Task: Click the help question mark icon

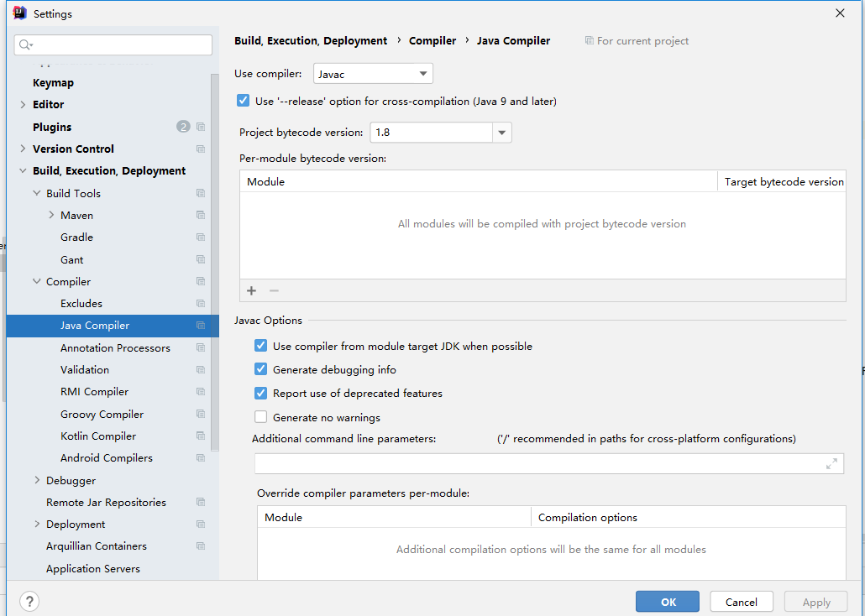Action: (29, 601)
